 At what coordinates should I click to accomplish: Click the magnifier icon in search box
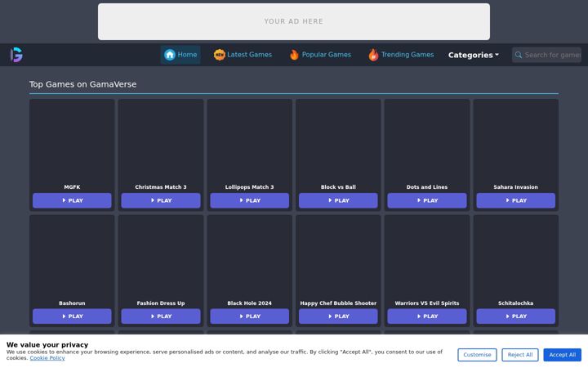pyautogui.click(x=519, y=55)
